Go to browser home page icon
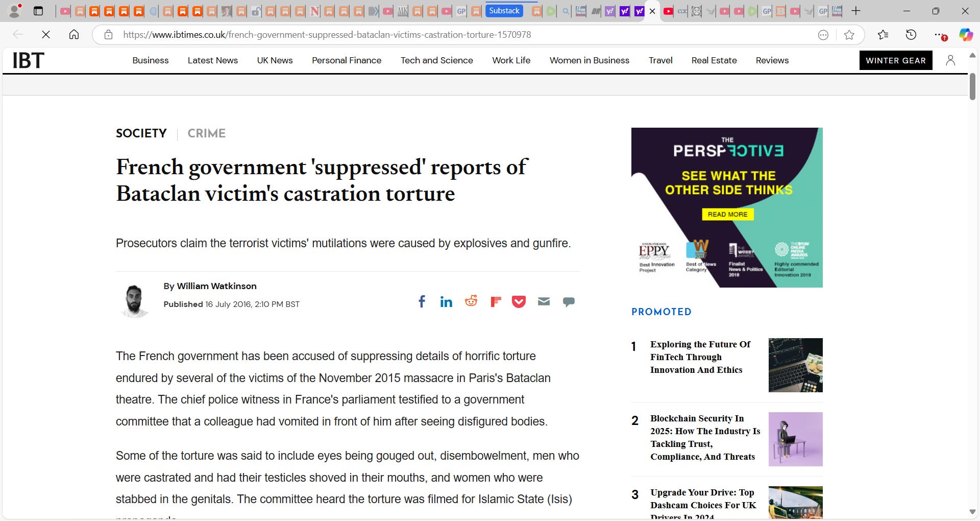The image size is (980, 521). [x=74, y=34]
